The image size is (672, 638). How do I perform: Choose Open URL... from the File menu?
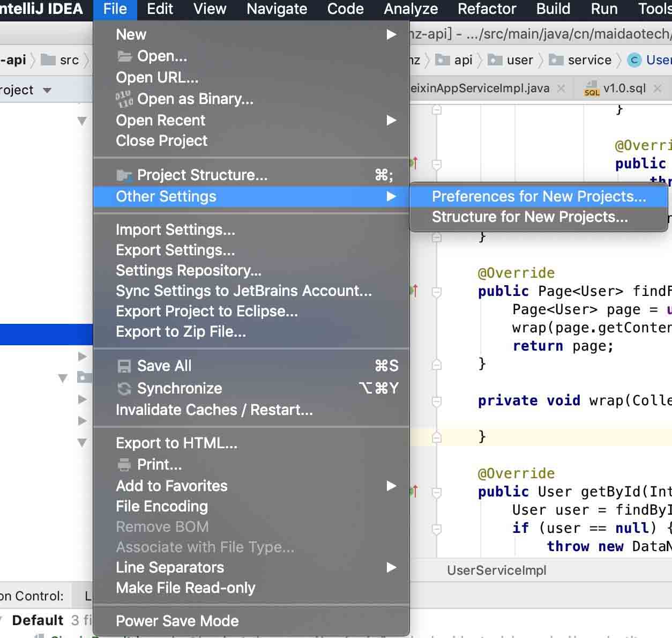point(251,78)
